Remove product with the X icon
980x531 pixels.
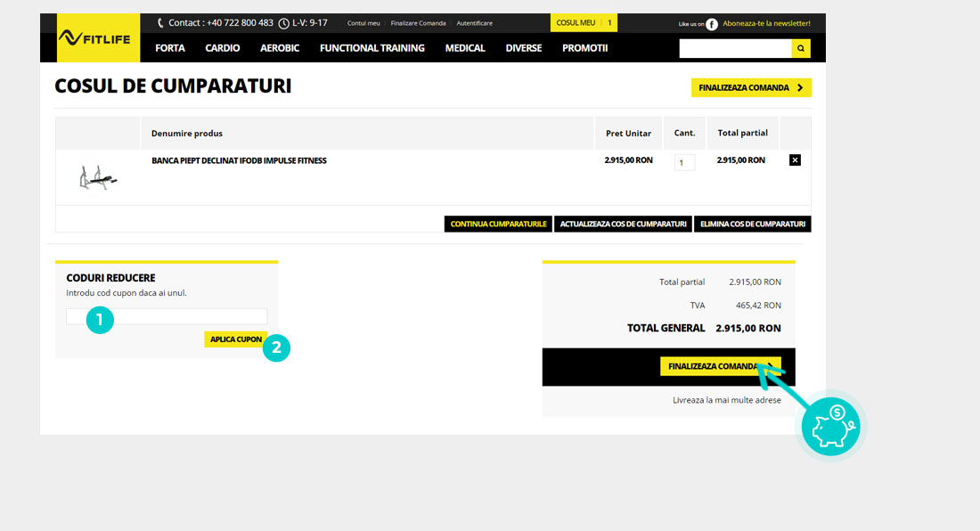(795, 160)
